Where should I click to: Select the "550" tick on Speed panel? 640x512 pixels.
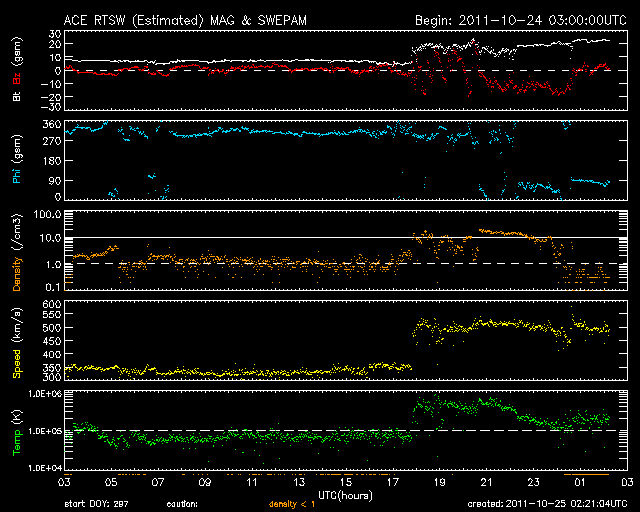[52, 315]
